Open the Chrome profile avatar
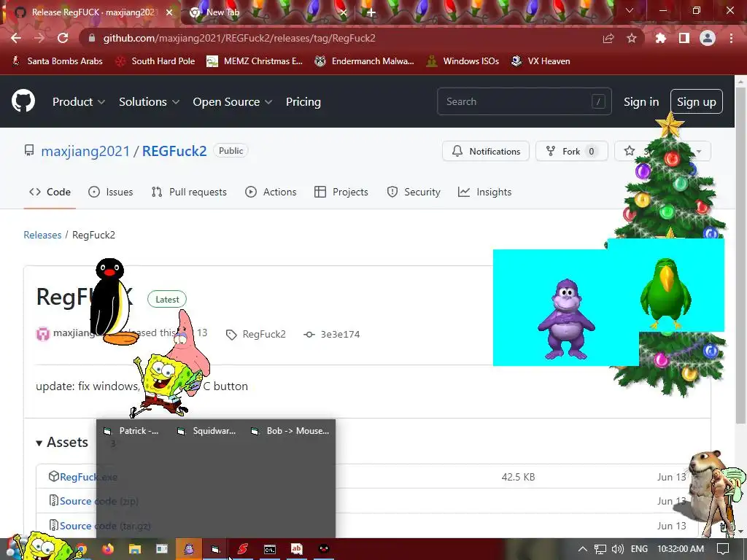 pos(708,38)
